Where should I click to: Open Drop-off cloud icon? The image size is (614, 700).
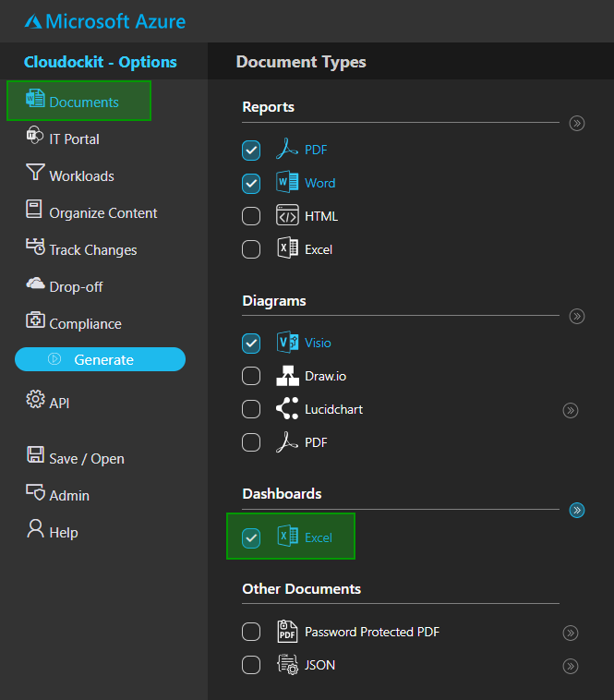[x=35, y=284]
